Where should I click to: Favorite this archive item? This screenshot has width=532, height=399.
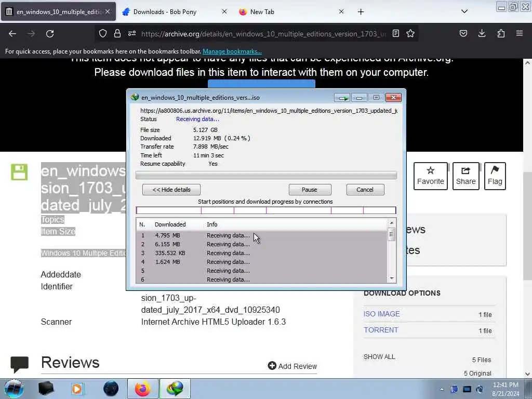431,176
